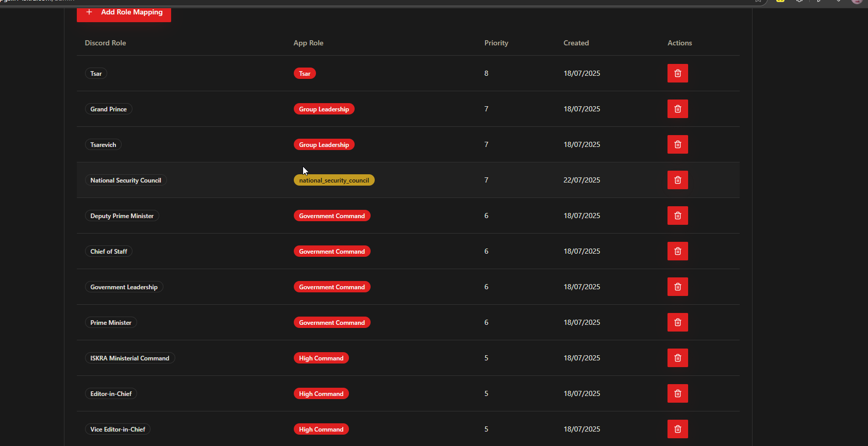Select the Grand Prince Discord role tag
868x446 pixels.
pos(108,109)
